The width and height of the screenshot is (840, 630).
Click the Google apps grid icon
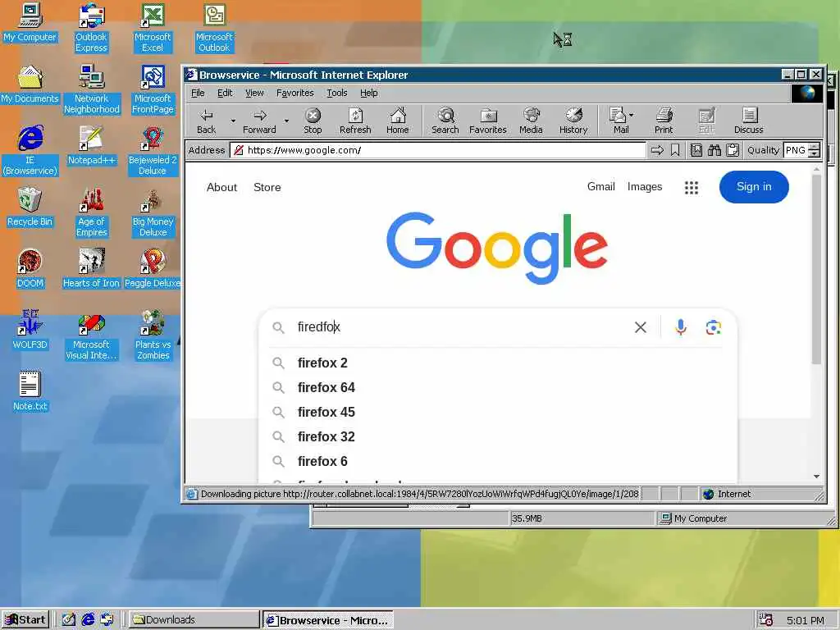click(x=692, y=188)
